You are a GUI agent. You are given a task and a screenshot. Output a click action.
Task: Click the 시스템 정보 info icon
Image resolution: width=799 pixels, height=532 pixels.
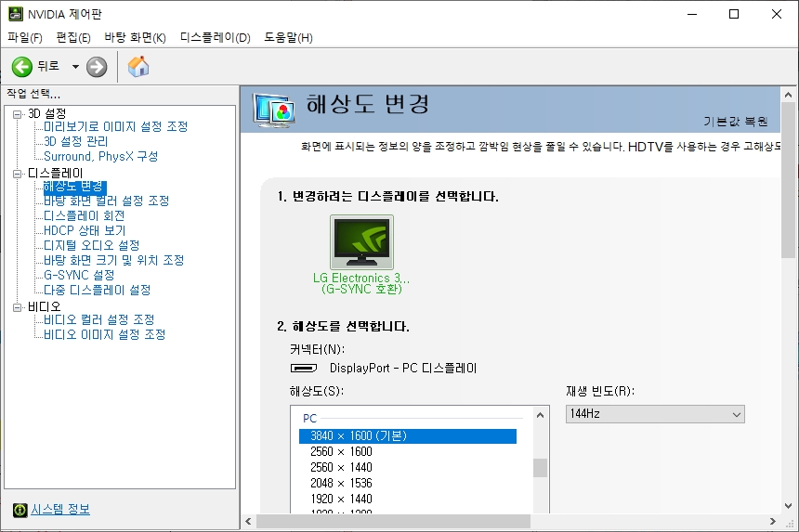(x=20, y=510)
